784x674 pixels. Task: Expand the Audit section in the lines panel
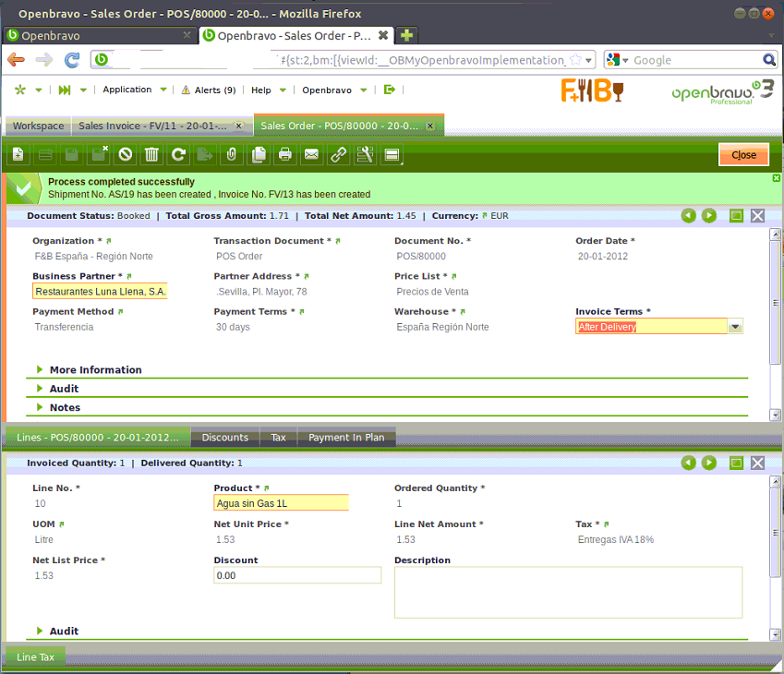pos(64,632)
